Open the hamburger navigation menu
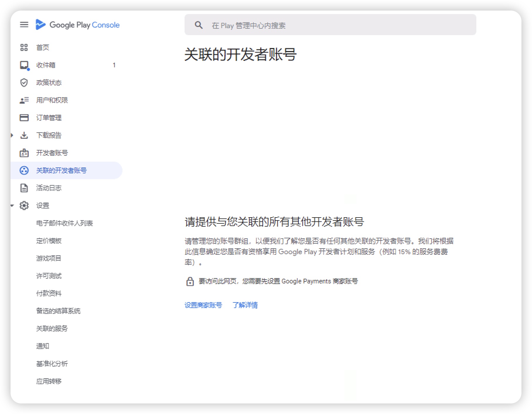 point(24,25)
